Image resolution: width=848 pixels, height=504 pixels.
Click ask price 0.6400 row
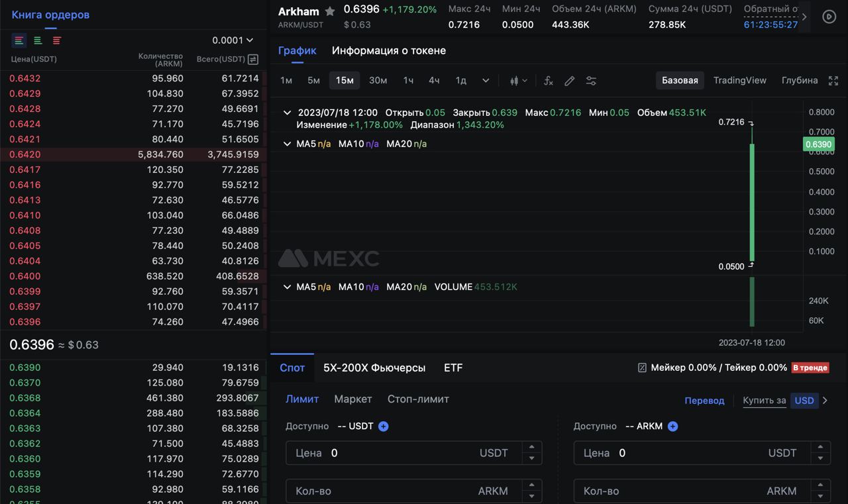coord(133,276)
